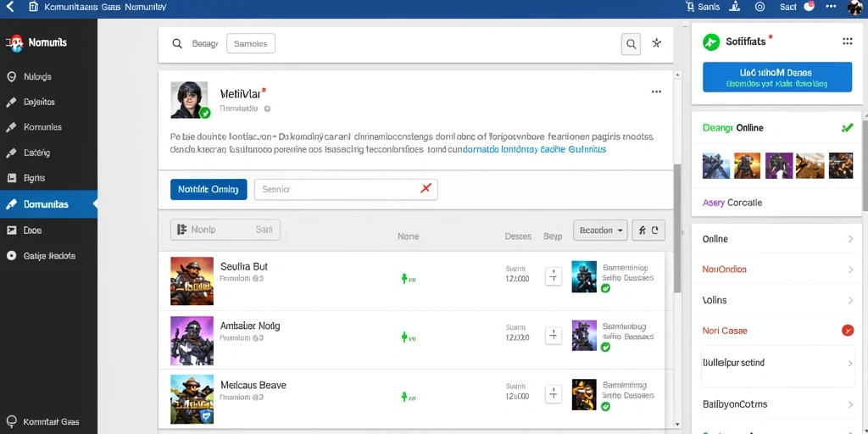Click the three-dot icon in the top bar

[831, 7]
